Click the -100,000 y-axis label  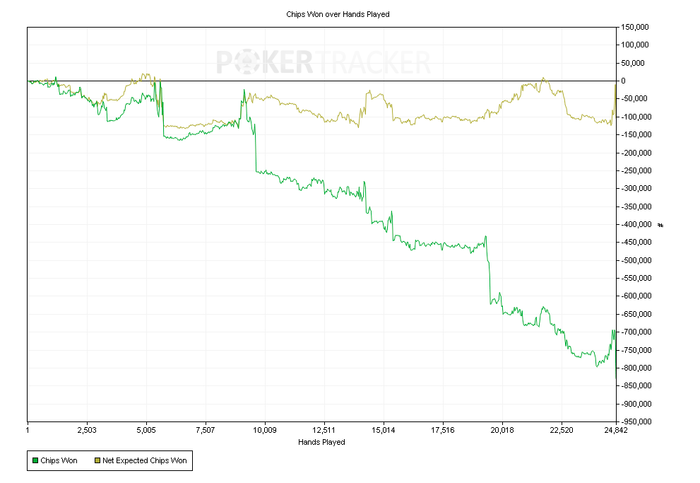pyautogui.click(x=636, y=117)
